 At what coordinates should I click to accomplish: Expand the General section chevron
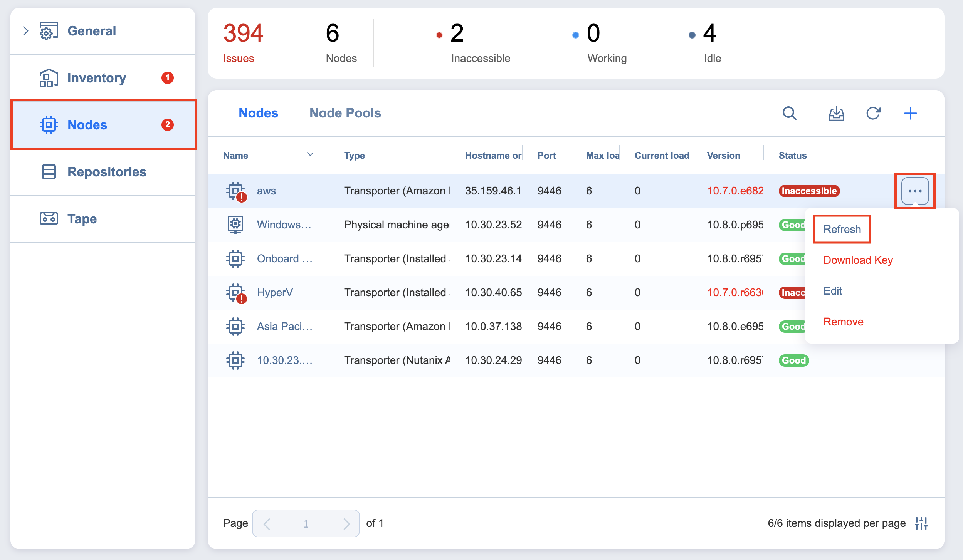pyautogui.click(x=25, y=31)
